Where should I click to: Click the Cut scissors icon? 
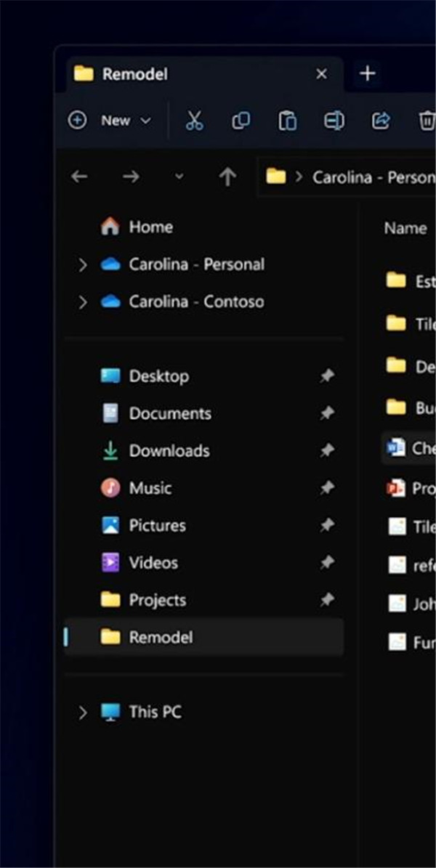[194, 121]
